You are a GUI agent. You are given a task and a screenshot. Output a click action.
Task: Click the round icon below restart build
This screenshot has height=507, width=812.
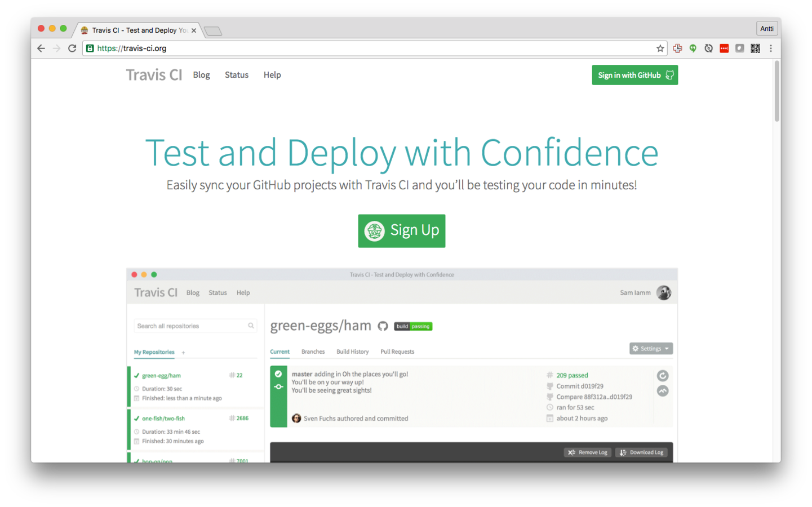663,391
